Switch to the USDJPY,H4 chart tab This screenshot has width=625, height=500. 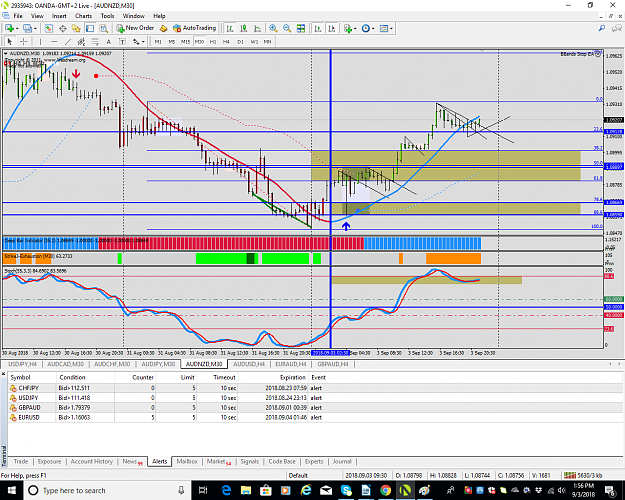coord(22,364)
